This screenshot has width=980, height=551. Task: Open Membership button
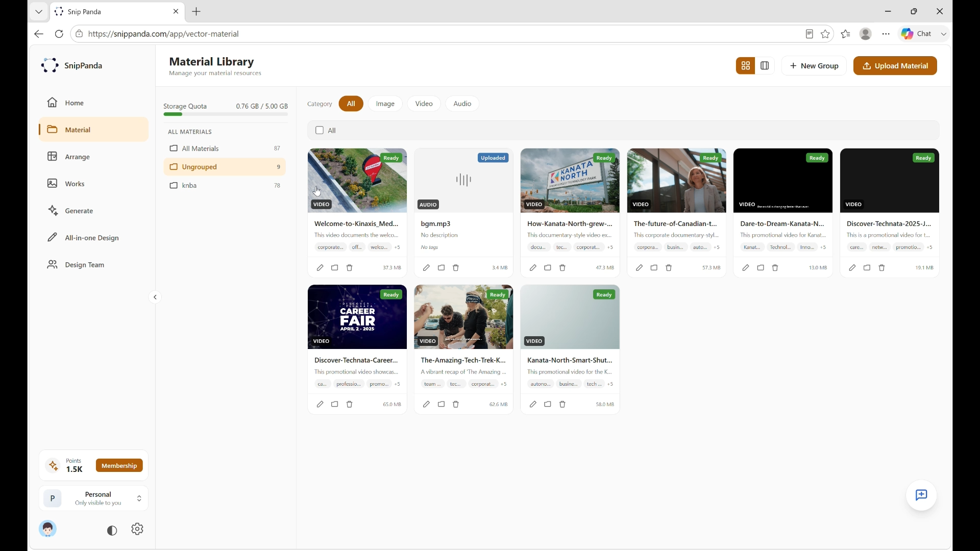tap(119, 466)
